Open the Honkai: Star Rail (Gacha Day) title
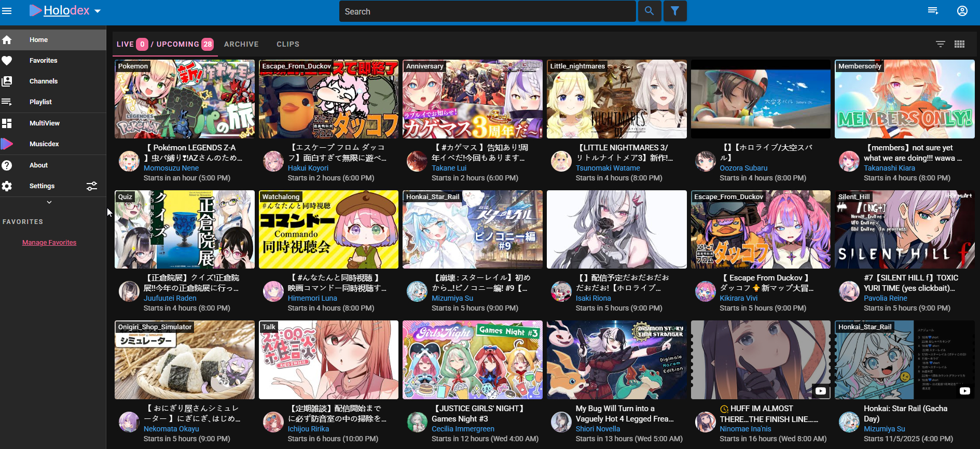 coord(905,414)
